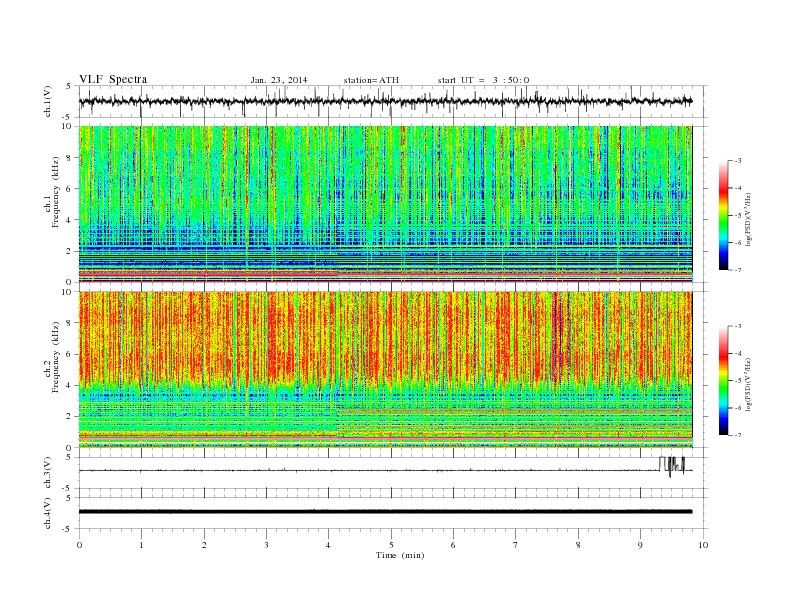
Task: Select the "start UT = 3 :50: 0" text
Action: click(483, 80)
